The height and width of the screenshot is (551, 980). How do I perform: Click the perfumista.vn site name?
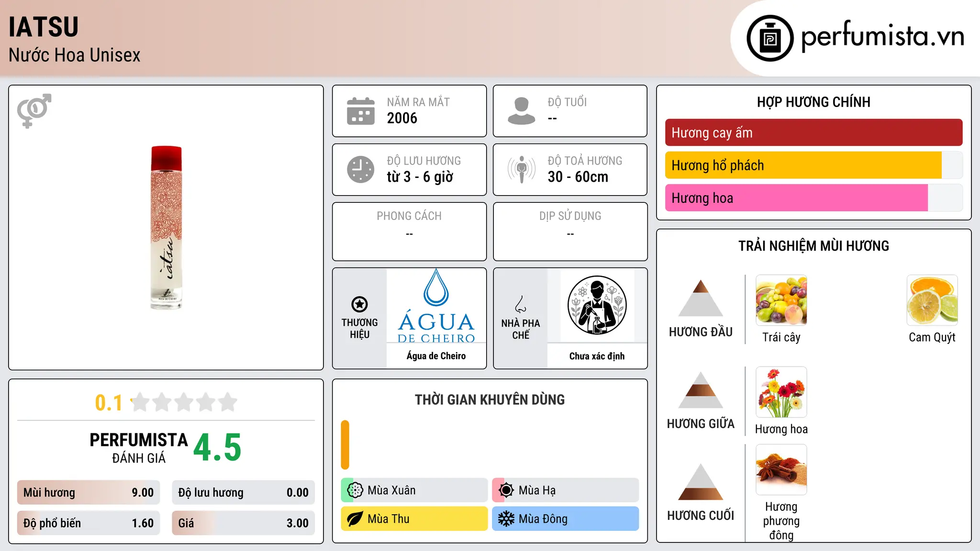pyautogui.click(x=882, y=36)
